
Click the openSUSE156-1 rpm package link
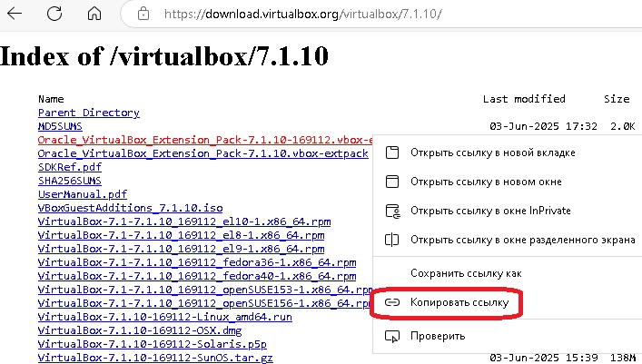(203, 303)
